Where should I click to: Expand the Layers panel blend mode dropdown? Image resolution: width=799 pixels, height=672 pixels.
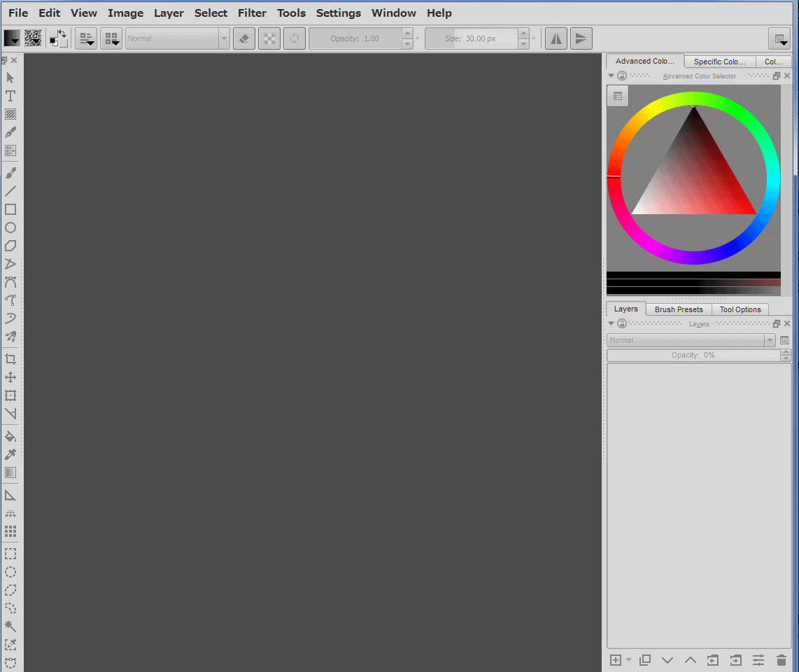(691, 340)
